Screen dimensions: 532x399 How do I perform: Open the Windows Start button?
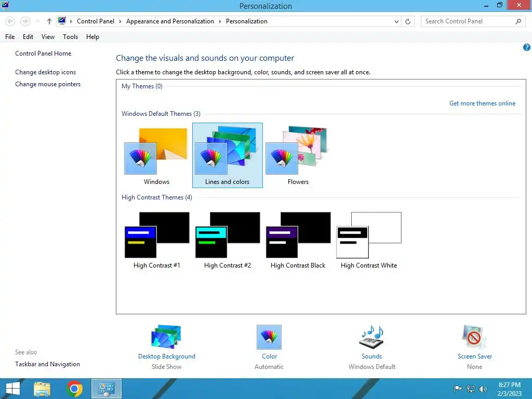point(13,389)
